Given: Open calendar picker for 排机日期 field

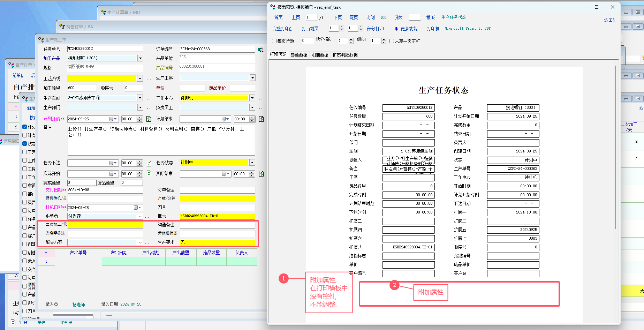Looking at the screenshot, I should click(x=137, y=208).
